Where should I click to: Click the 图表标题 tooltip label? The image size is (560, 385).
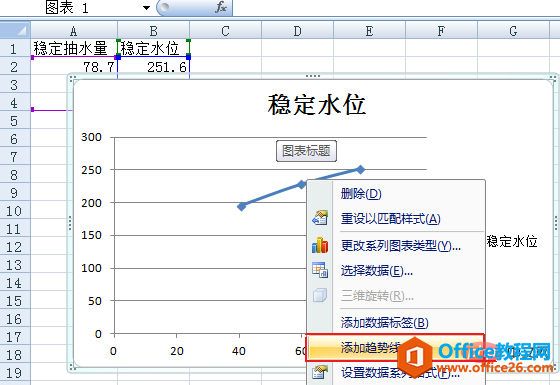(306, 151)
